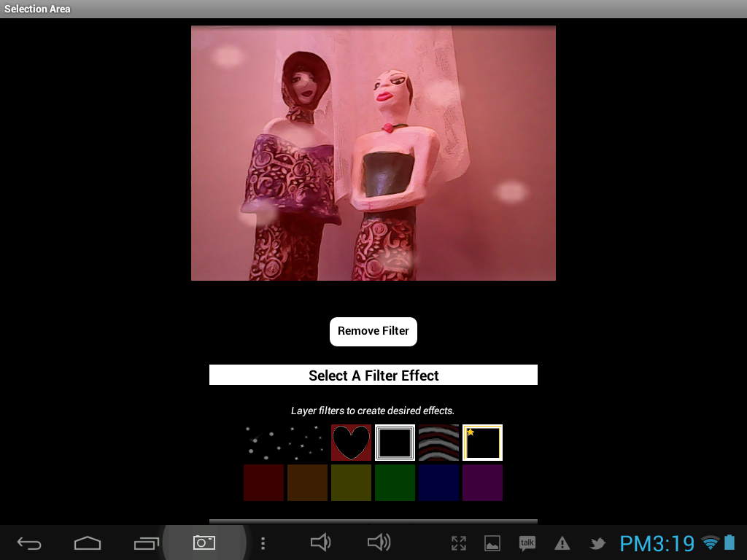Take a screenshot with camera icon
Viewport: 747px width, 560px height.
[x=204, y=542]
